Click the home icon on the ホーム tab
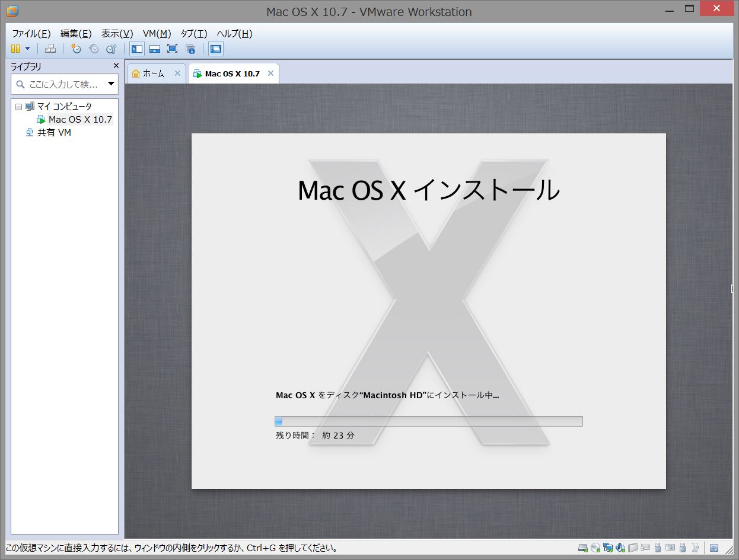The height and width of the screenshot is (560, 739). coord(136,73)
